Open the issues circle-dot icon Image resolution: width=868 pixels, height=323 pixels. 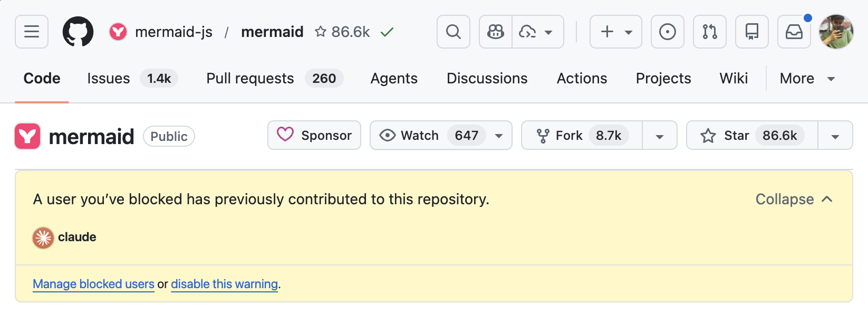coord(667,32)
